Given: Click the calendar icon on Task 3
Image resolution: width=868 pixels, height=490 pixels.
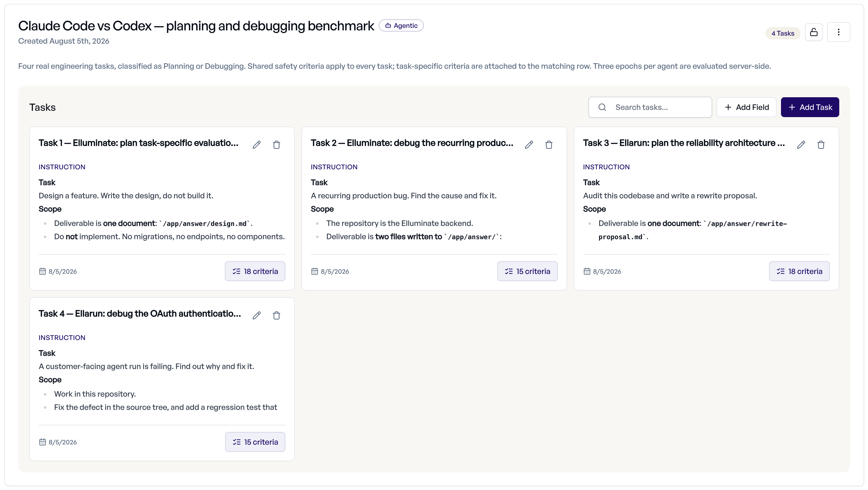Looking at the screenshot, I should [x=587, y=271].
